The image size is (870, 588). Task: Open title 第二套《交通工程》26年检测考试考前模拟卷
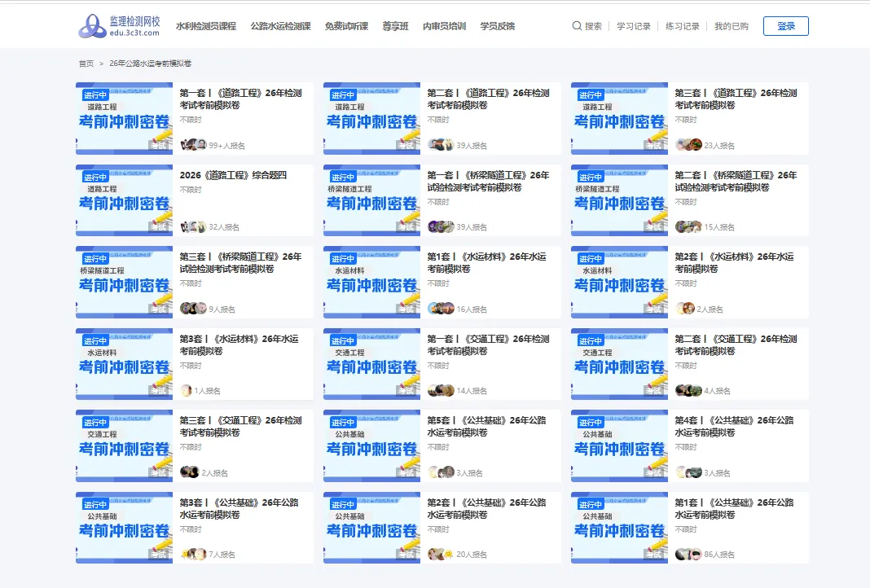pyautogui.click(x=736, y=345)
